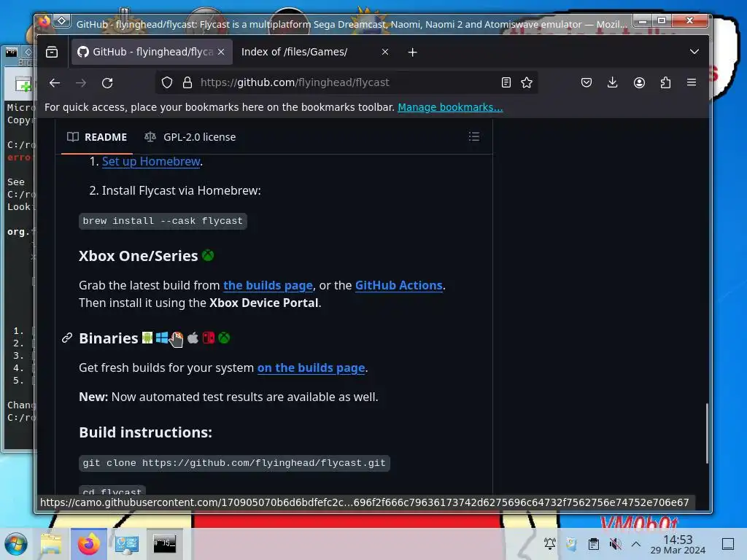747x560 pixels.
Task: Open the tracking protection shield icon
Action: click(x=167, y=82)
